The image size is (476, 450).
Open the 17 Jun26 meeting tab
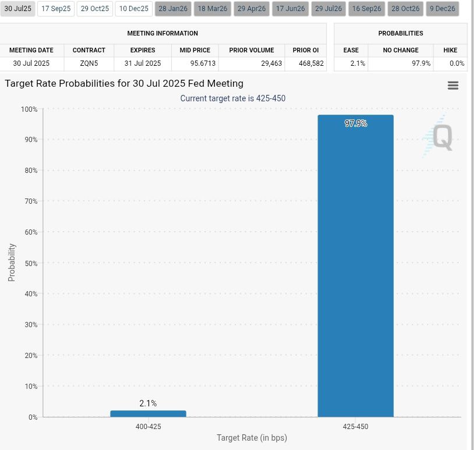[x=290, y=9]
